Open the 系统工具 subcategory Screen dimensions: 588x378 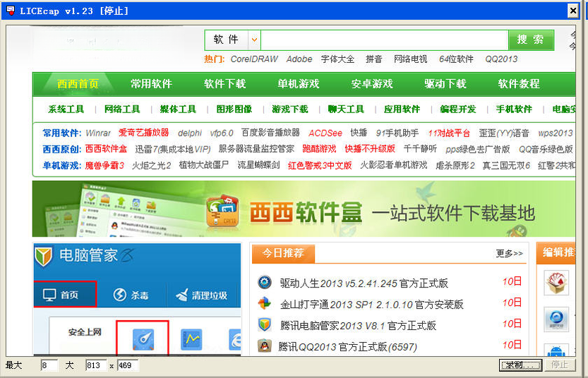pos(66,110)
